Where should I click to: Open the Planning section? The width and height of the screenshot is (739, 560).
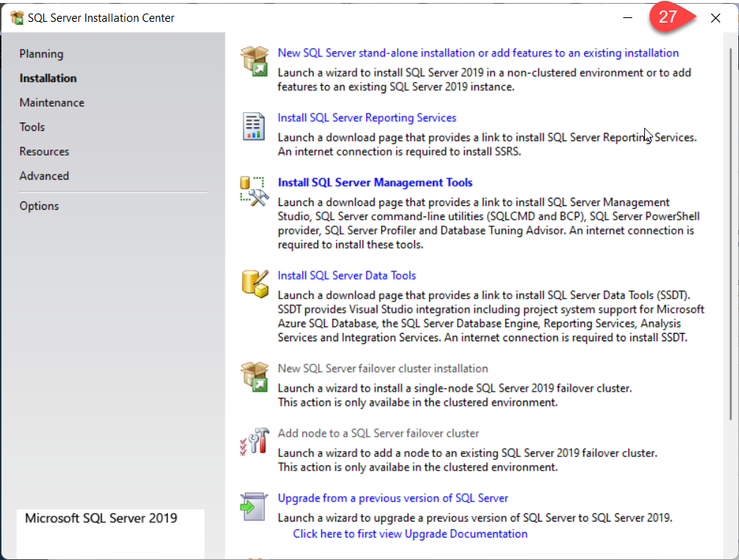coord(41,53)
